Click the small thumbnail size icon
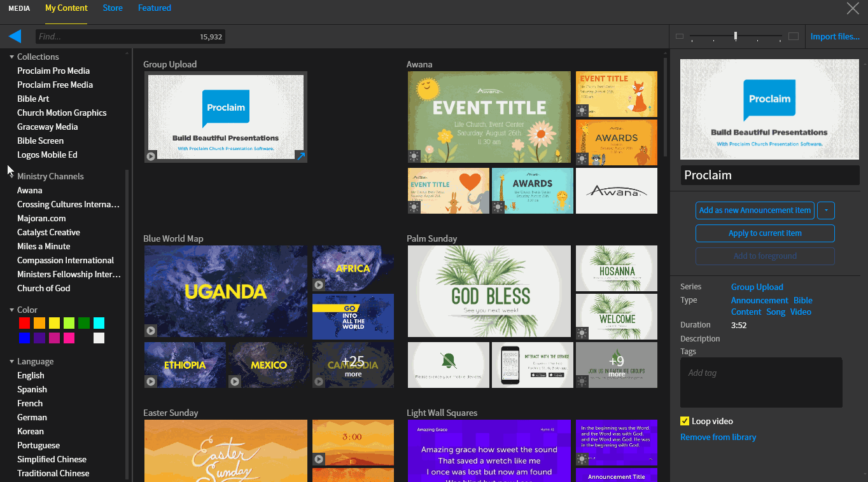868x482 pixels. 680,36
